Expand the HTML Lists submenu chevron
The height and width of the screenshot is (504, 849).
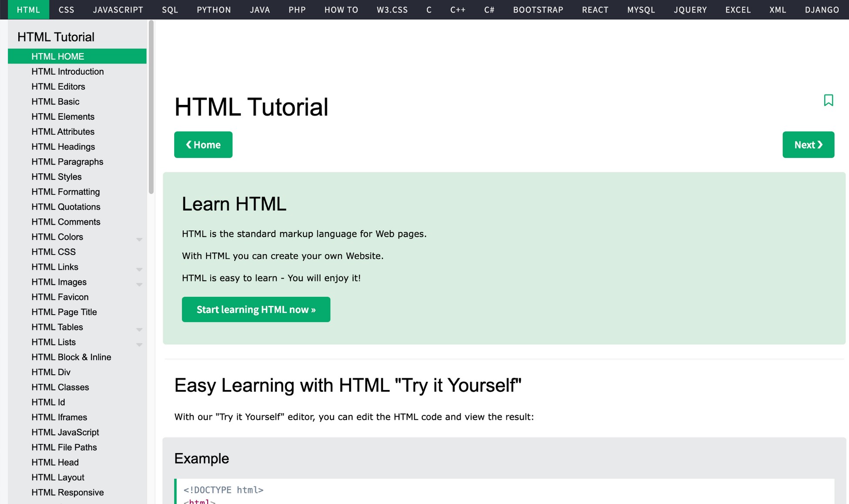coord(139,344)
